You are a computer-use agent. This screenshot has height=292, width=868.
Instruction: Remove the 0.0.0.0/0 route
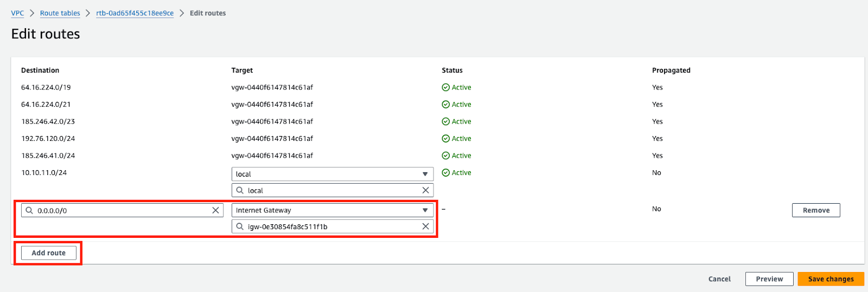tap(816, 210)
